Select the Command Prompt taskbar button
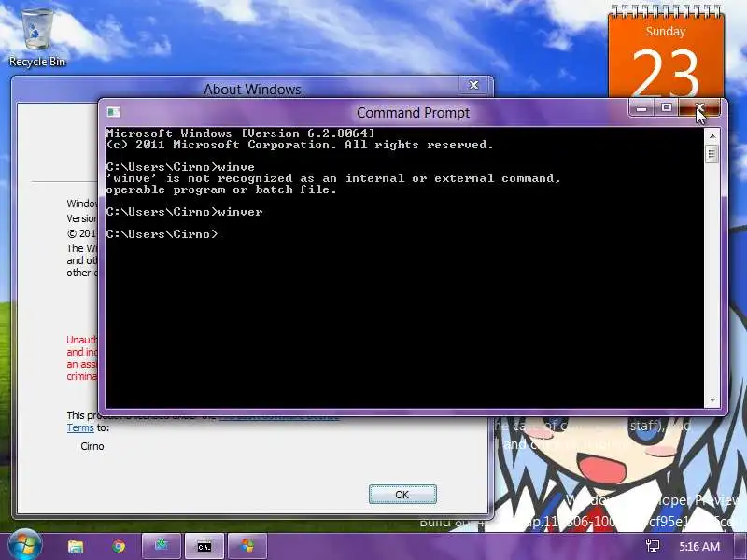 pyautogui.click(x=204, y=546)
